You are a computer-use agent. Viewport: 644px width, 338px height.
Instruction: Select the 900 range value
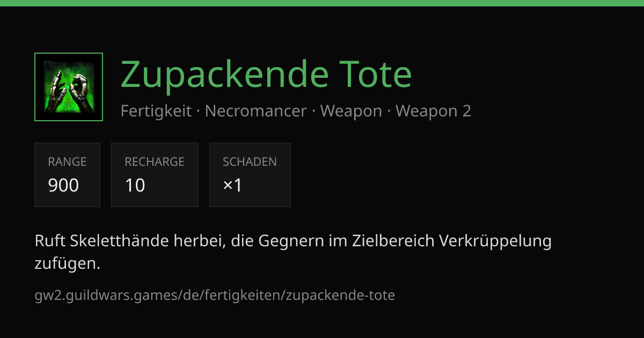pos(63,185)
